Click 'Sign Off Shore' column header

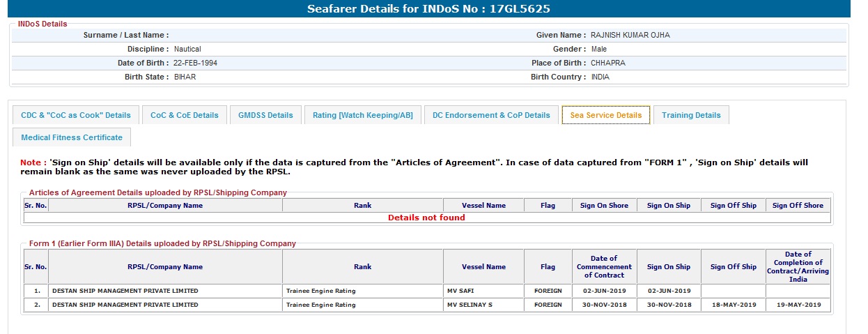point(798,206)
